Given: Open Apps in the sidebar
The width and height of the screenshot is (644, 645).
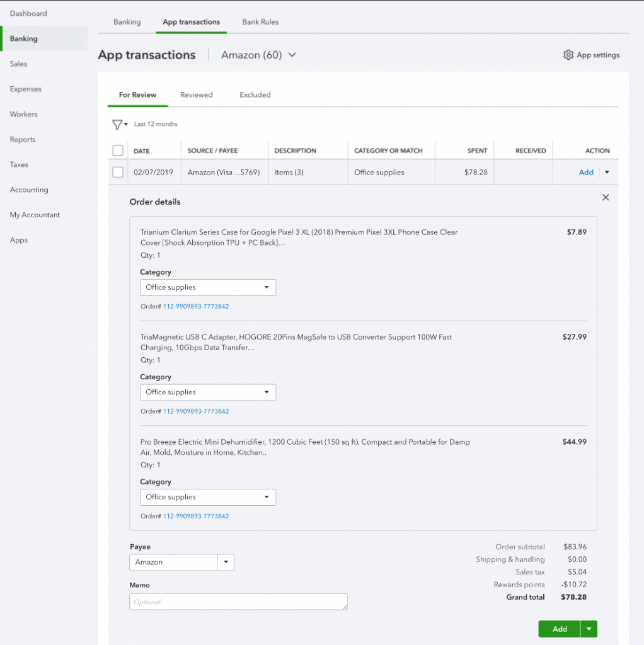Looking at the screenshot, I should (18, 240).
